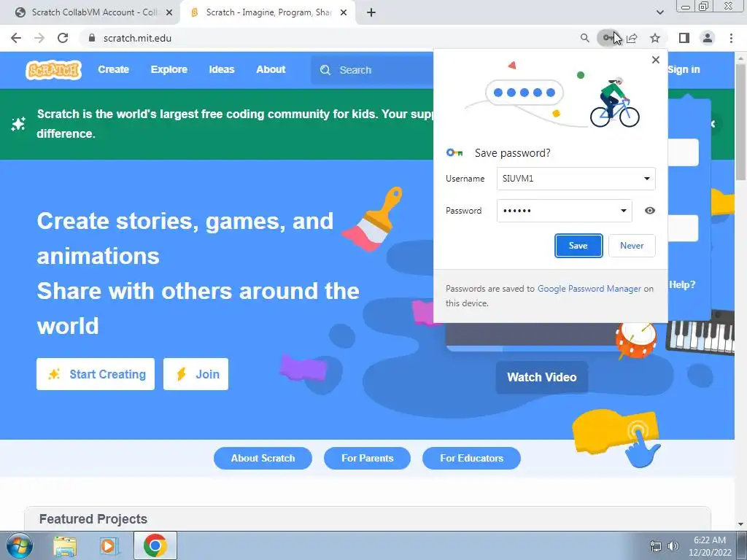Screen dimensions: 747x560
Task: Close the Scratch - Imagine, Program tab
Action: 344,12
